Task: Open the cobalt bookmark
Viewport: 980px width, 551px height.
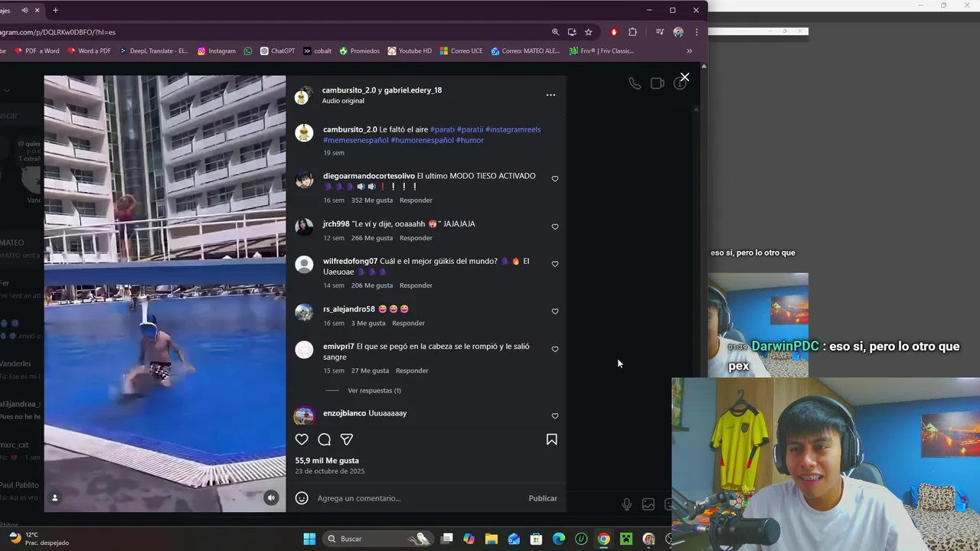Action: 317,51
